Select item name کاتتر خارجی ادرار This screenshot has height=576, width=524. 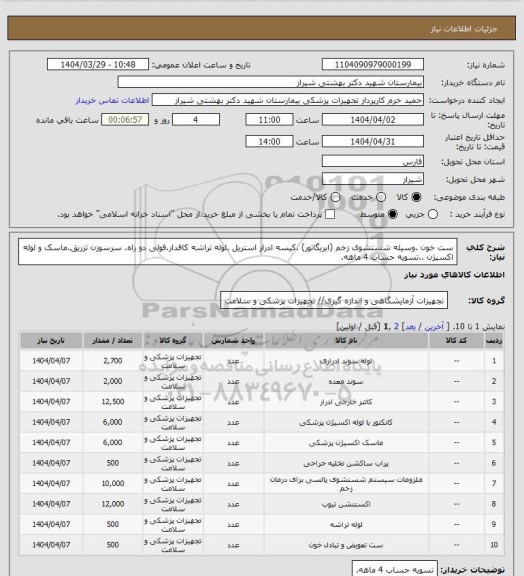[x=346, y=402]
